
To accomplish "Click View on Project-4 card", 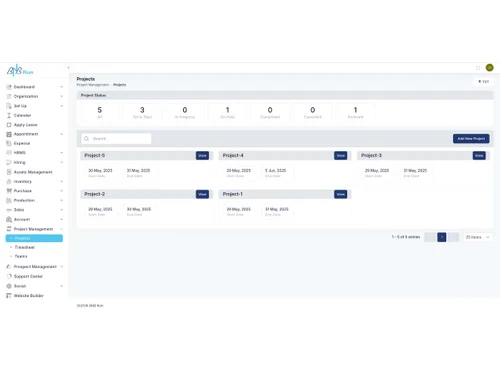I will 341,156.
